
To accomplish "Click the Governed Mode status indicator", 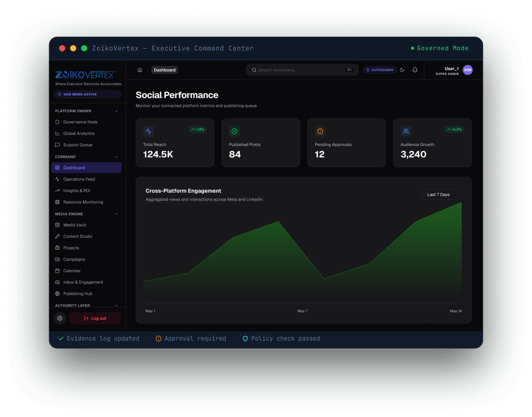I will pyautogui.click(x=440, y=48).
